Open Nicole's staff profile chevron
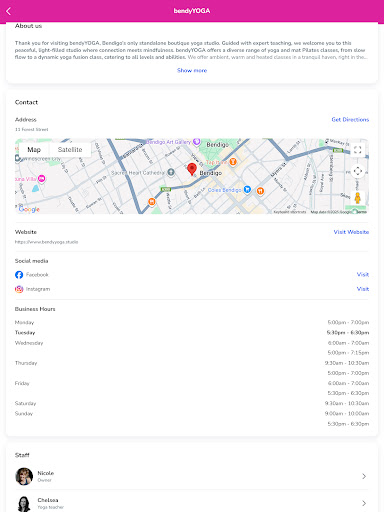Image resolution: width=384 pixels, height=512 pixels. [x=364, y=476]
